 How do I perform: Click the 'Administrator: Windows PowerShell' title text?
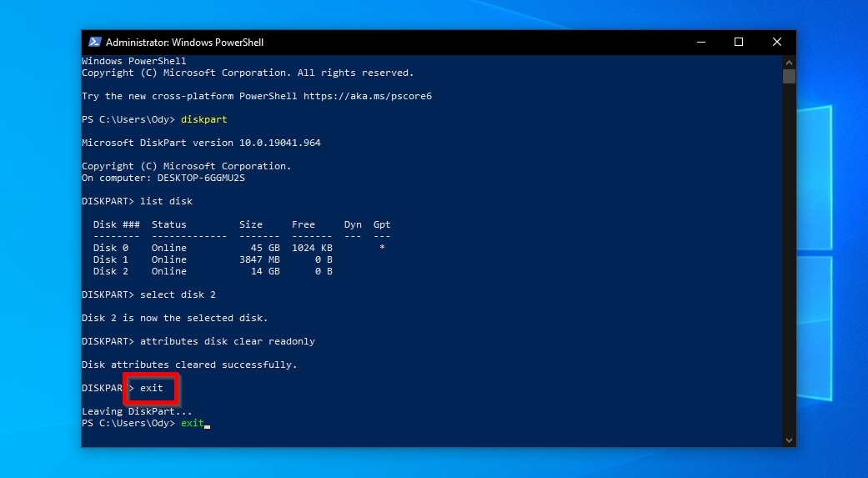pos(184,42)
